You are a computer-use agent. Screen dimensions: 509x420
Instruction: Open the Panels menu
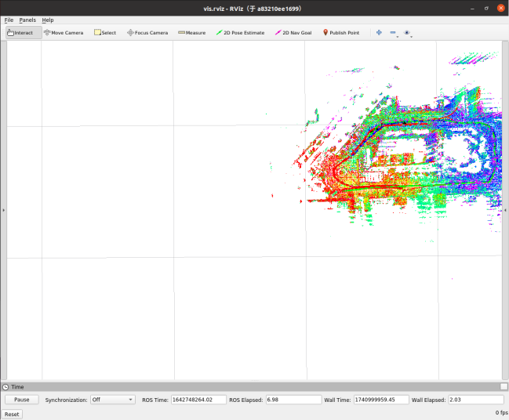point(27,20)
